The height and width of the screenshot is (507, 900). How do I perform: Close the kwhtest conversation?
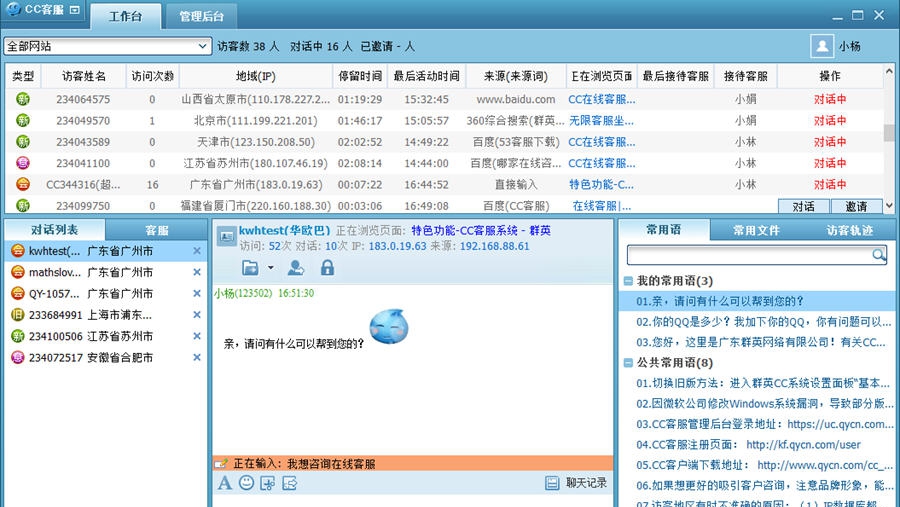point(197,251)
